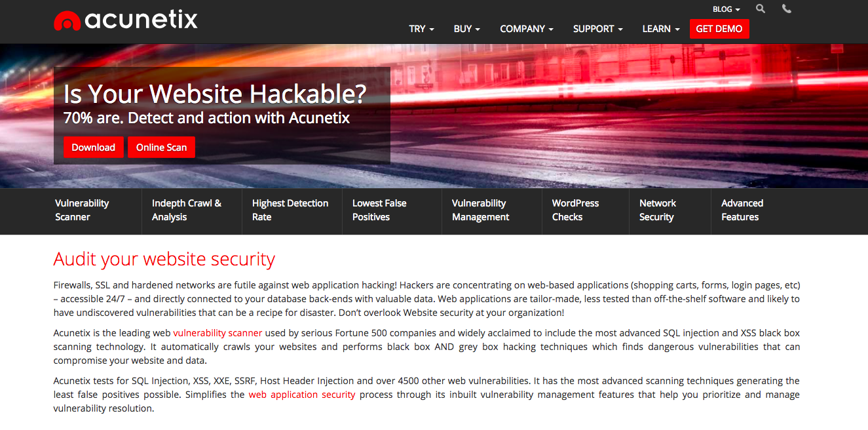
Task: Open the search magnifier icon
Action: click(761, 9)
